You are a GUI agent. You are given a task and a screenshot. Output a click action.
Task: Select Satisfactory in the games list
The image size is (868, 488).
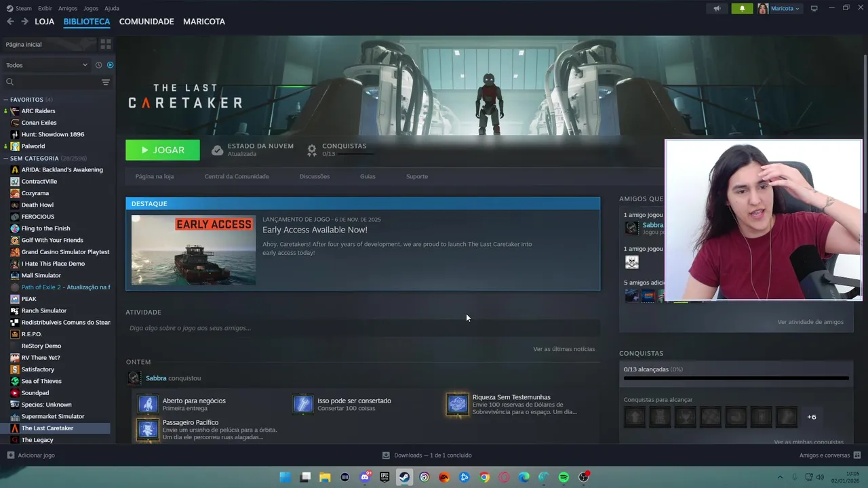(x=38, y=369)
